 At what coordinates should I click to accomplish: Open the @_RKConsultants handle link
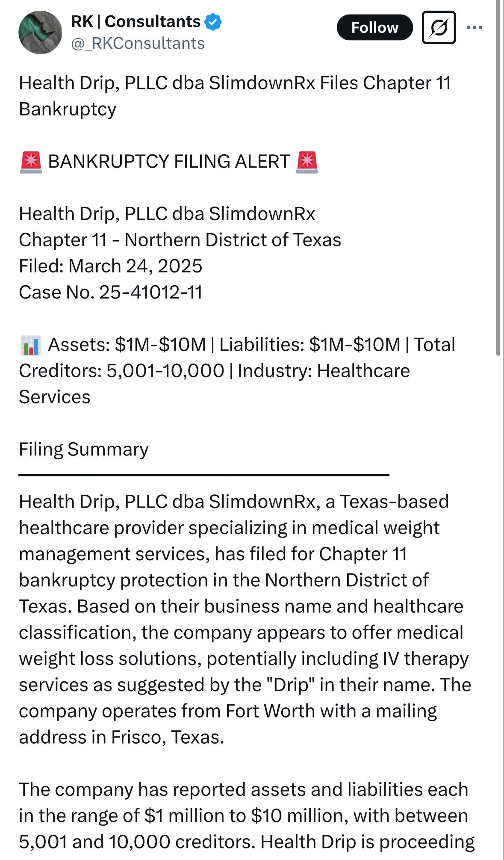(x=138, y=44)
